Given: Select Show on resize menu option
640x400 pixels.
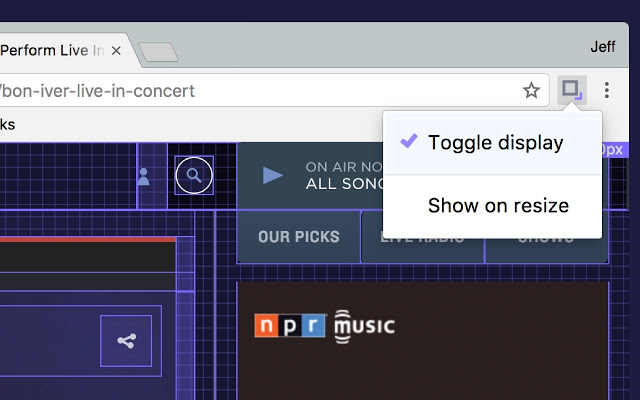Looking at the screenshot, I should 492,205.
